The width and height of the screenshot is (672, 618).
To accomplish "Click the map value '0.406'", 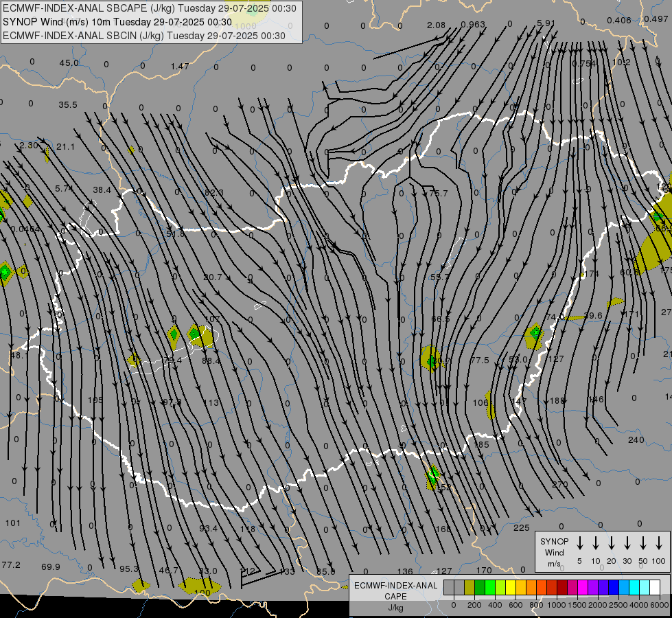I will pos(619,20).
